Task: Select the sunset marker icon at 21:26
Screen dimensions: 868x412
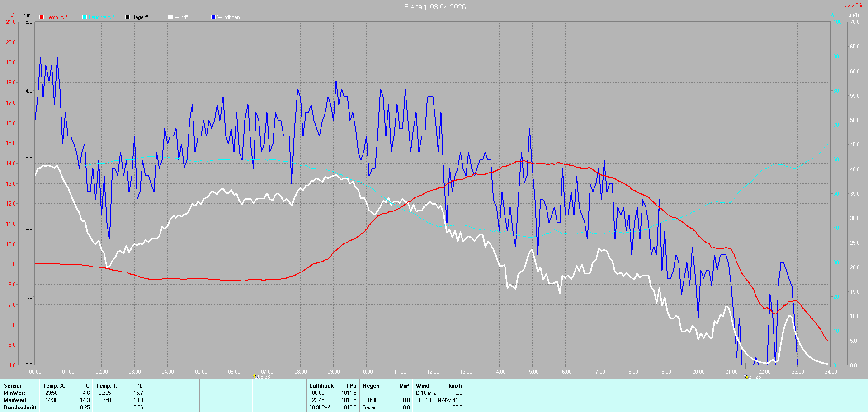Action: coord(746,376)
